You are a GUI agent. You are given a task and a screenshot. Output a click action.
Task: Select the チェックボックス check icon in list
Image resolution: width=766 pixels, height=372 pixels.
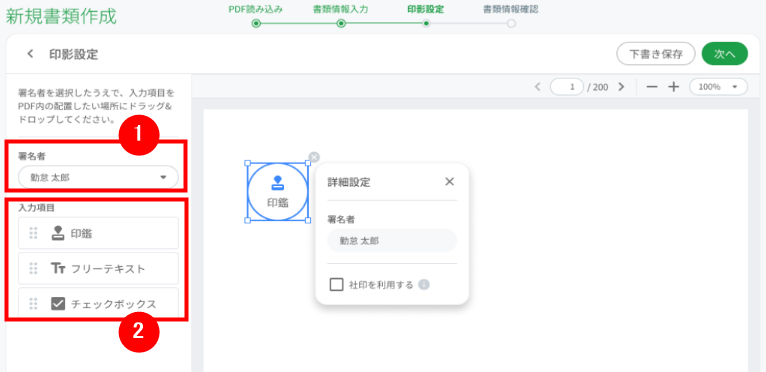pyautogui.click(x=58, y=304)
